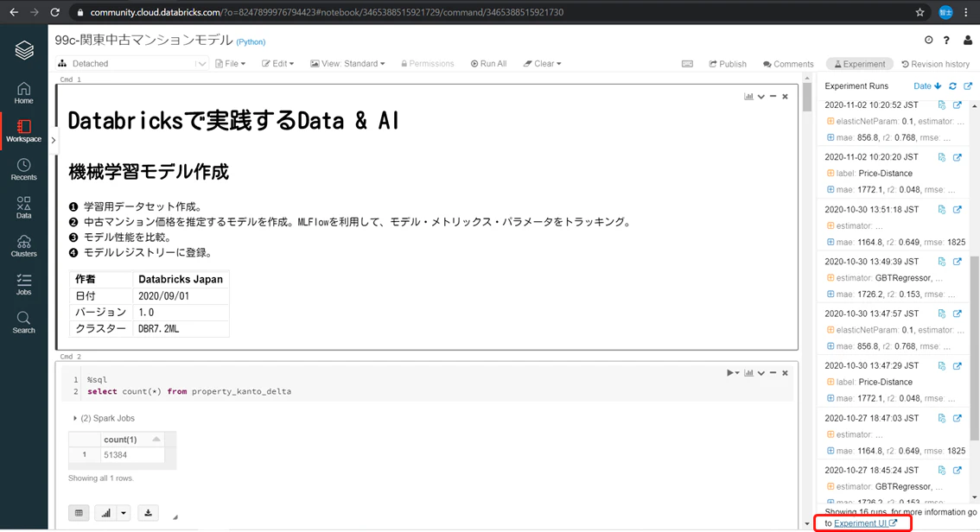The height and width of the screenshot is (532, 980).
Task: Open the schedule clock icon
Action: point(929,40)
